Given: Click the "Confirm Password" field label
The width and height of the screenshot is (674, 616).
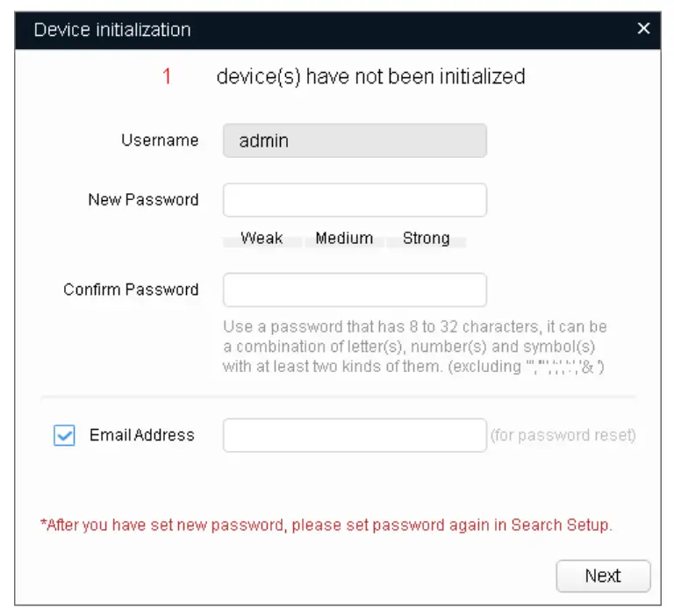Looking at the screenshot, I should pyautogui.click(x=131, y=290).
